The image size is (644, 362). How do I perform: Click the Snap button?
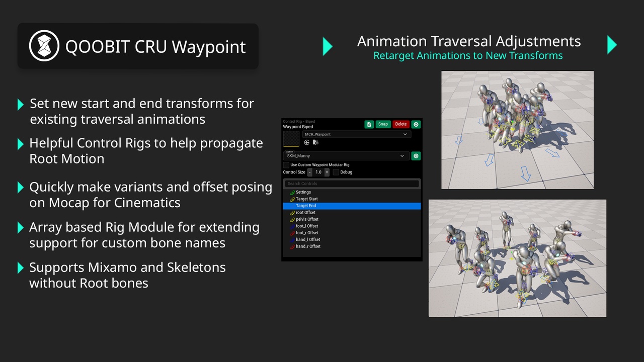pos(383,124)
